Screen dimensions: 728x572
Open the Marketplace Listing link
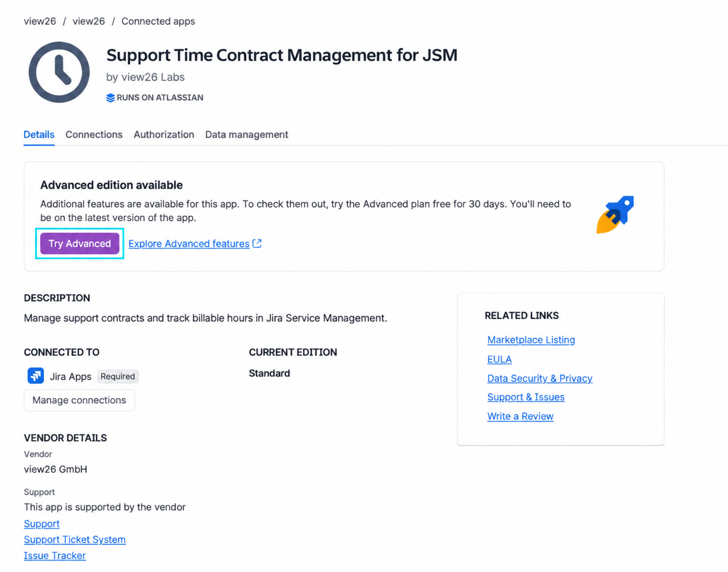(531, 340)
